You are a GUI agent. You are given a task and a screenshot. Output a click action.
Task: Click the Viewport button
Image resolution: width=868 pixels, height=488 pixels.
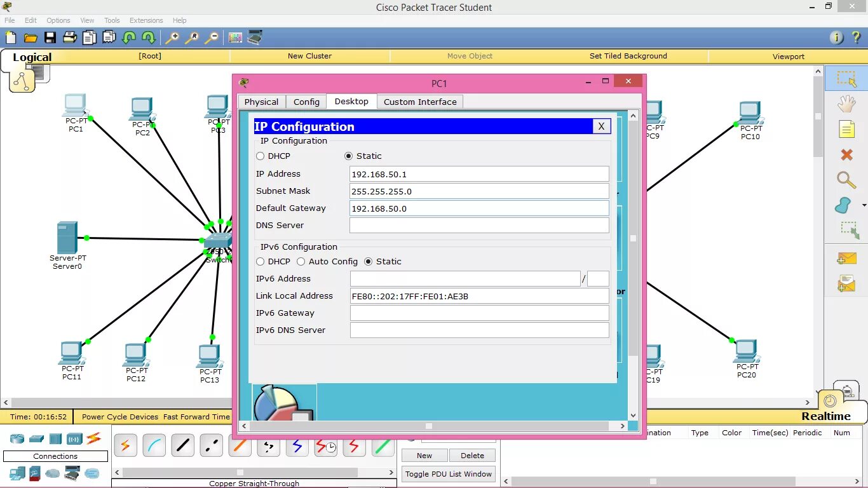[x=788, y=56]
